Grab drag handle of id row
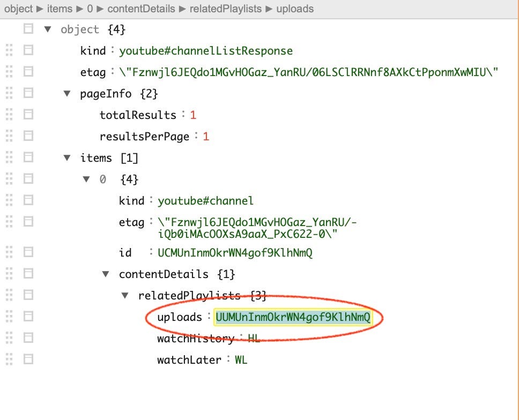The image size is (519, 420). click(x=9, y=252)
